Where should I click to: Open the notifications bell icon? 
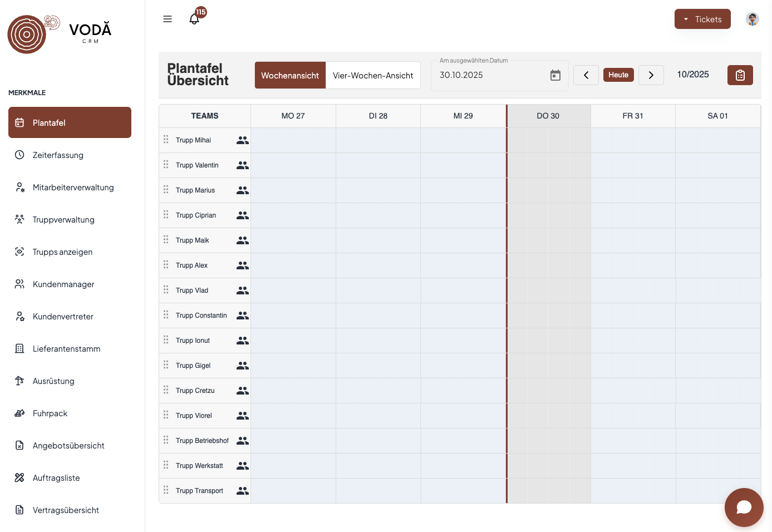point(194,19)
